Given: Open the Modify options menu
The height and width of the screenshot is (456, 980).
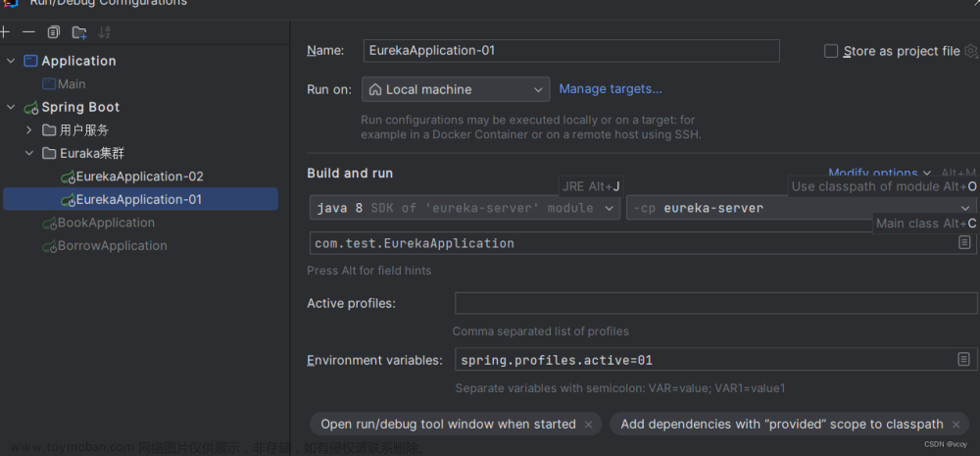Looking at the screenshot, I should click(879, 173).
